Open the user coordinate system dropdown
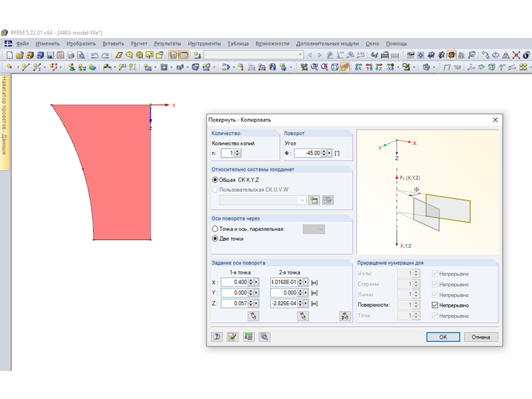 click(x=302, y=200)
